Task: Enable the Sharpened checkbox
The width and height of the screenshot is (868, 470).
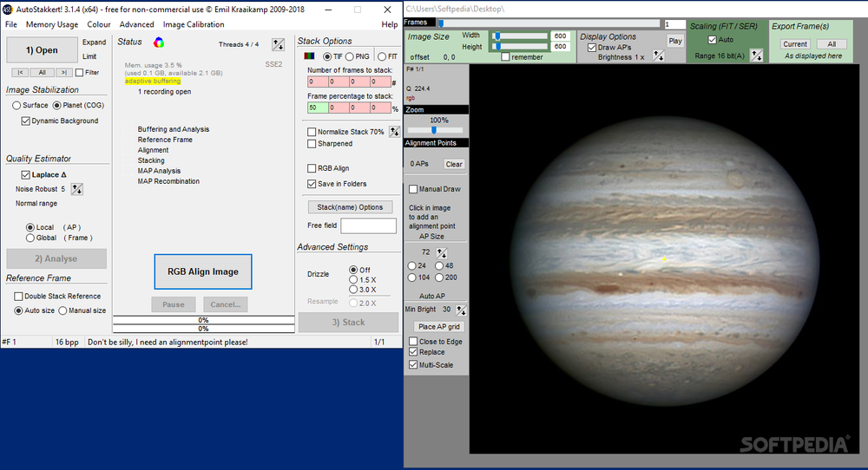Action: tap(312, 144)
